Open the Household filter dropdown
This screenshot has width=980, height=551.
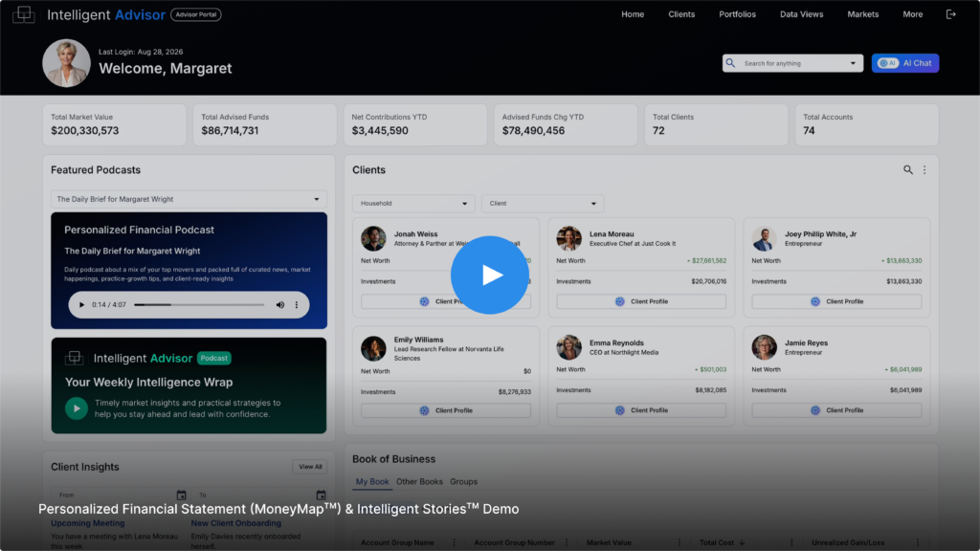pos(413,203)
